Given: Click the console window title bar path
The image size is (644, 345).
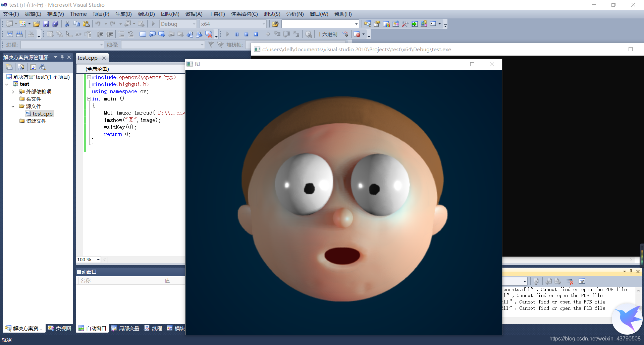Looking at the screenshot, I should (357, 50).
